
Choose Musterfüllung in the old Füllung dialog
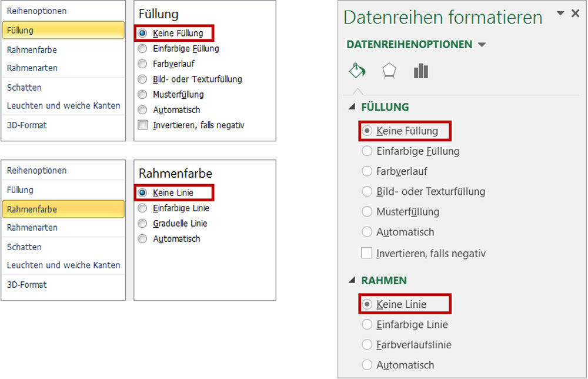click(x=142, y=95)
